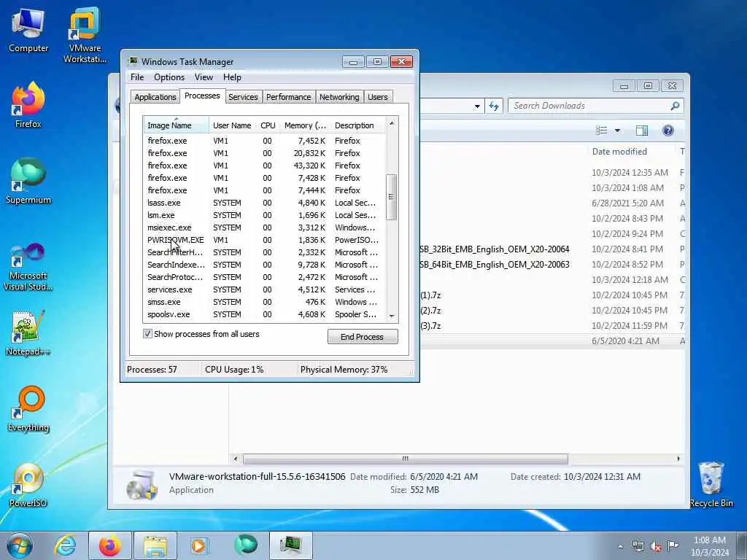Image resolution: width=747 pixels, height=560 pixels.
Task: Sort by the User Name column
Action: tap(233, 125)
